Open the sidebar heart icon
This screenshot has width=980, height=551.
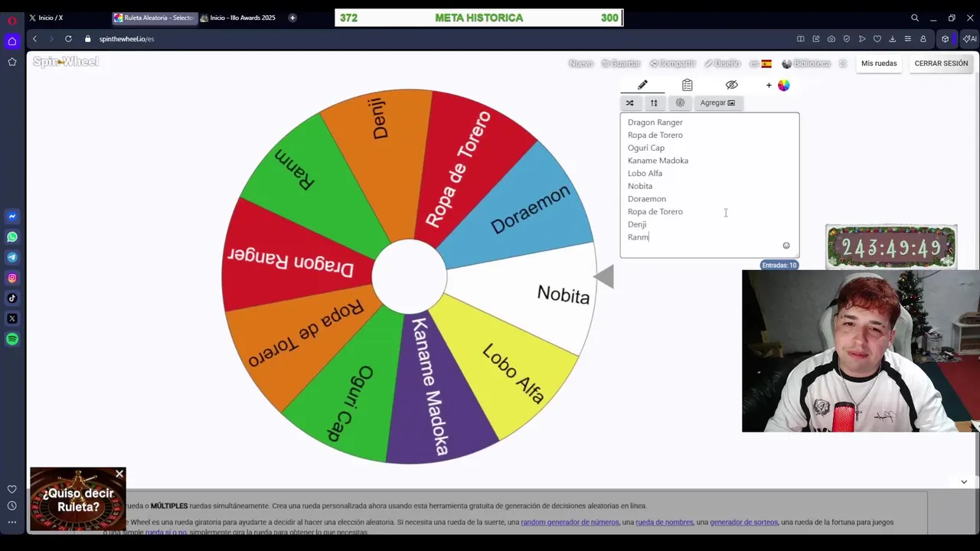(12, 490)
